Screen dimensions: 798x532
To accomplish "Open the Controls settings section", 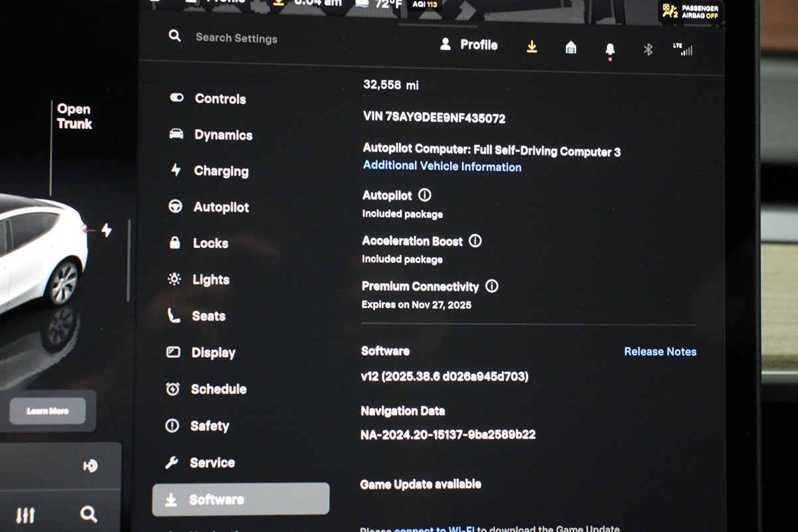I will coord(219,99).
